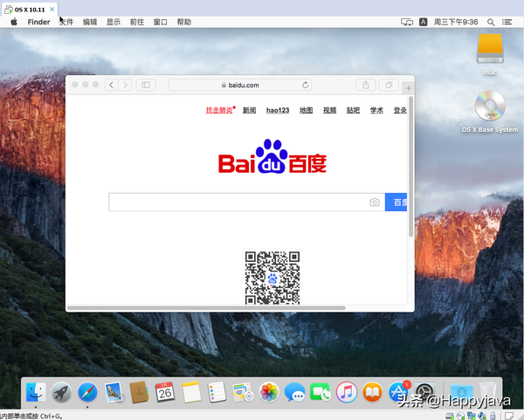524x420 pixels.
Task: Click 登录 login link
Action: coord(400,110)
